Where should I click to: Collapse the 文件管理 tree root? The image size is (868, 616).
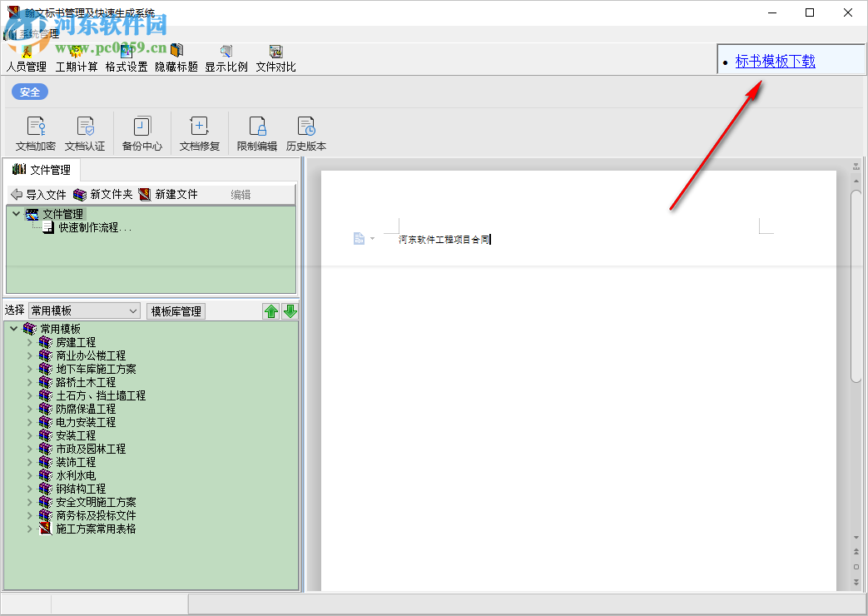click(16, 214)
